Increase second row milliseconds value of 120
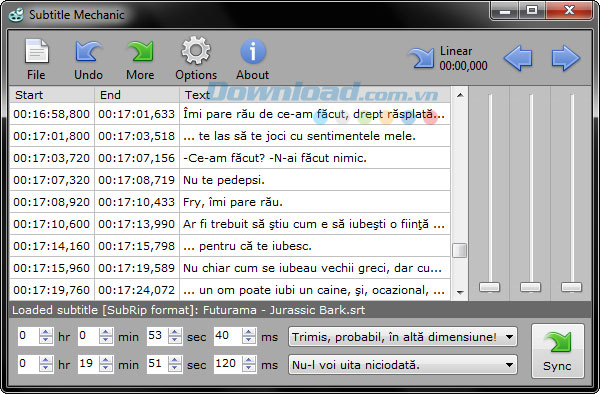This screenshot has width=600, height=394. point(249,360)
